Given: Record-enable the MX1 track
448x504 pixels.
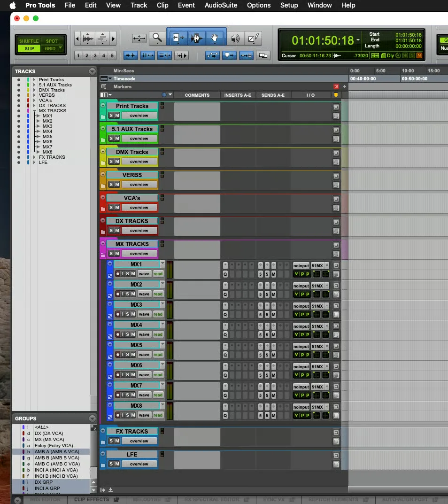Looking at the screenshot, I should click(117, 273).
